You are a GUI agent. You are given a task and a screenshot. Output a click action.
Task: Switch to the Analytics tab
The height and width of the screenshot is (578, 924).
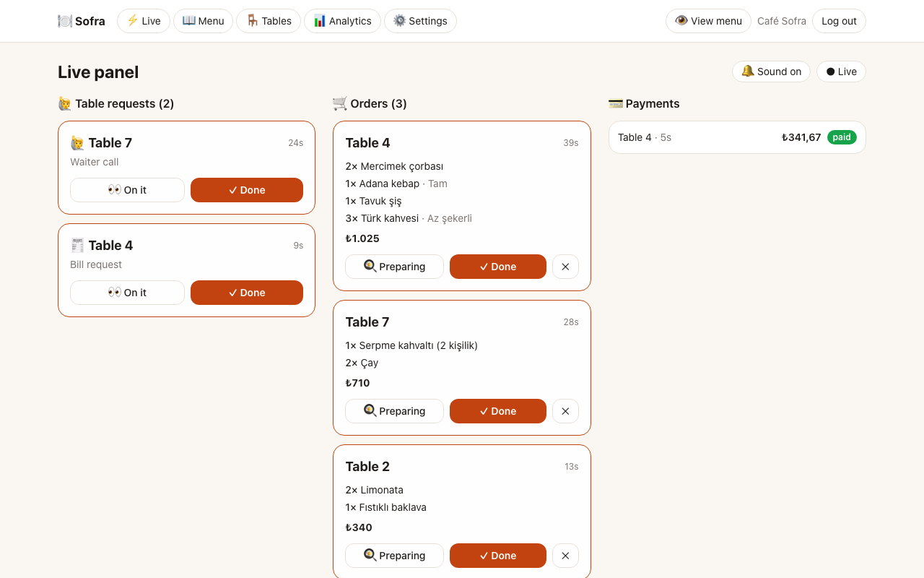tap(342, 21)
